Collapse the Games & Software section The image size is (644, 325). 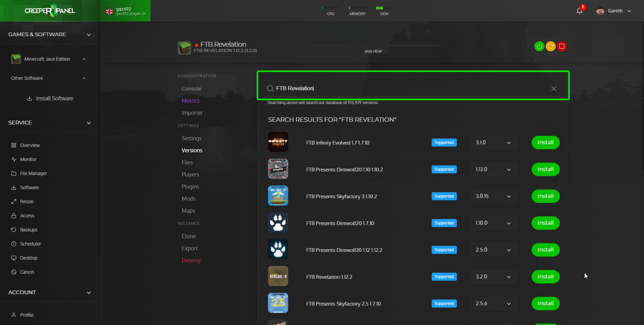click(x=89, y=35)
